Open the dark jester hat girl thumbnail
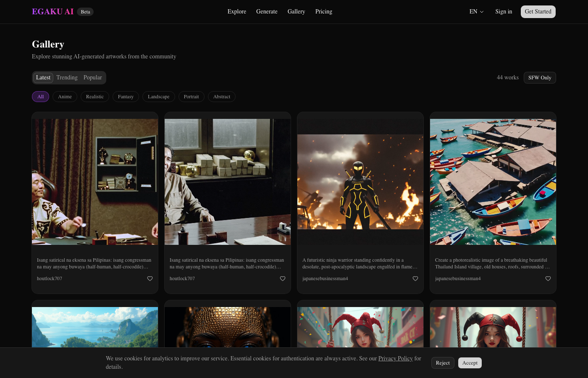Viewport: 588px width, 378px height. pos(493,327)
